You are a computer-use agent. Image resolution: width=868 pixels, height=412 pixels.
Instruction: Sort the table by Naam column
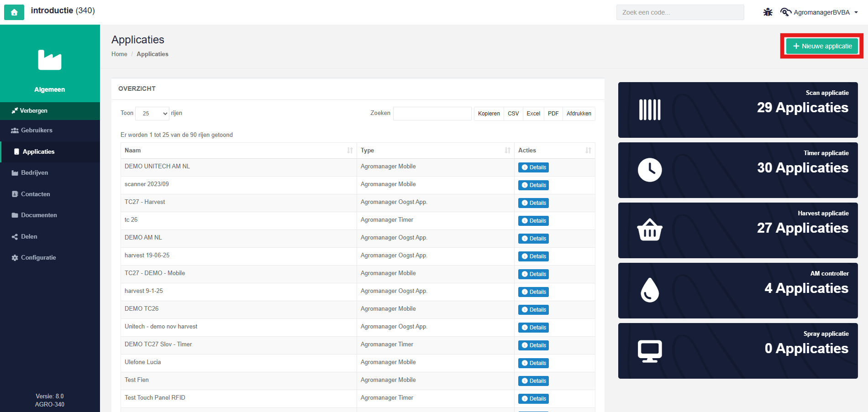(239, 151)
